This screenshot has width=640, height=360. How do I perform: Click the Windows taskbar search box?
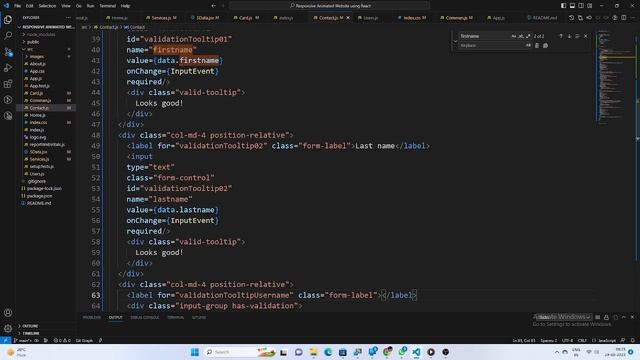point(240,352)
